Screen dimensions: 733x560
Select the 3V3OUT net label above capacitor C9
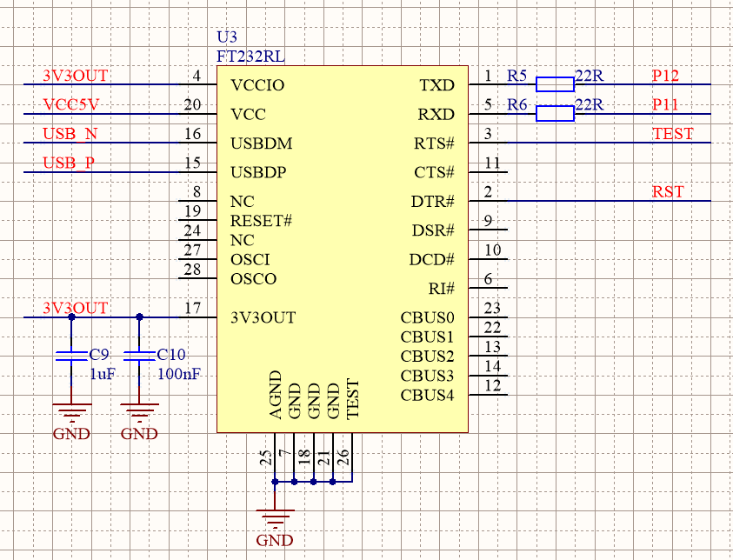[x=76, y=308]
